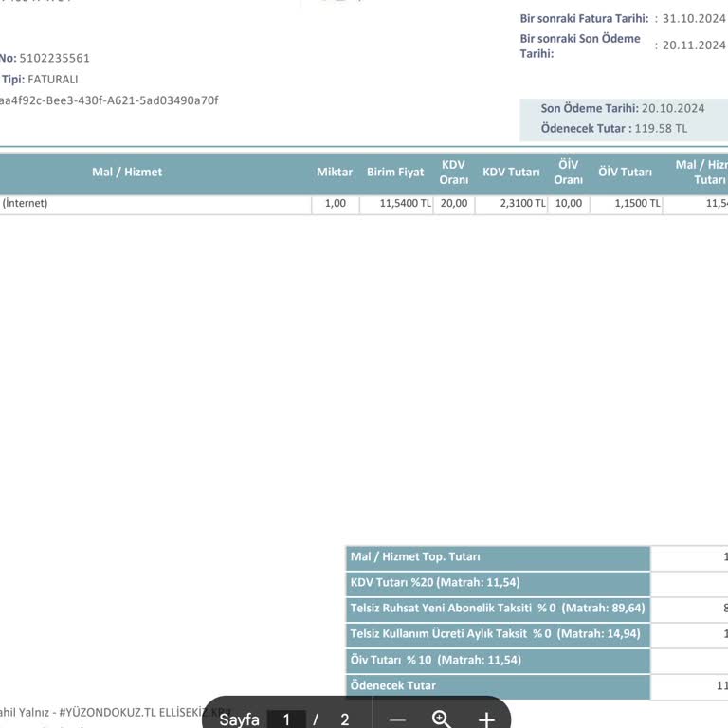The height and width of the screenshot is (728, 728).
Task: Click the magnifier zoom reset icon
Action: pos(441,719)
